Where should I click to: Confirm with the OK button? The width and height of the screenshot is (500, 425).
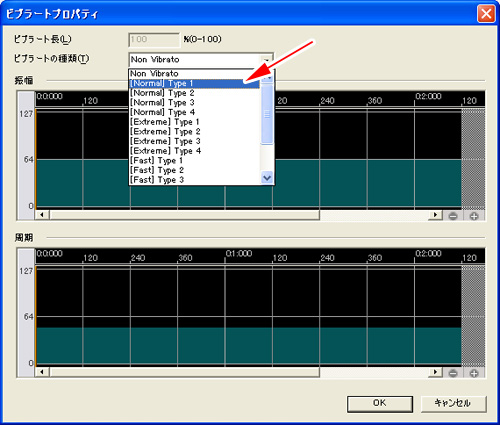click(380, 404)
